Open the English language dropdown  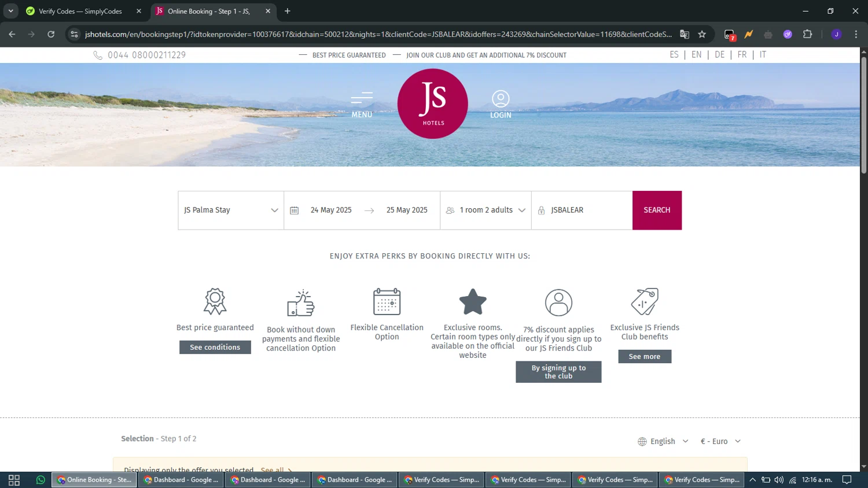[663, 442]
